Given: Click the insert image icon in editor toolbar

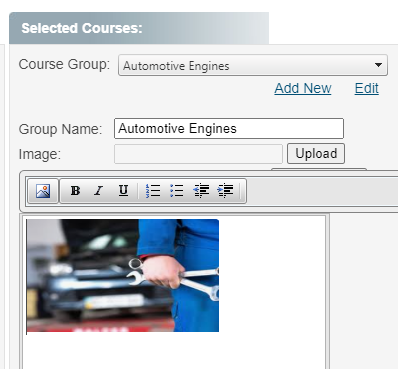Looking at the screenshot, I should (x=43, y=191).
